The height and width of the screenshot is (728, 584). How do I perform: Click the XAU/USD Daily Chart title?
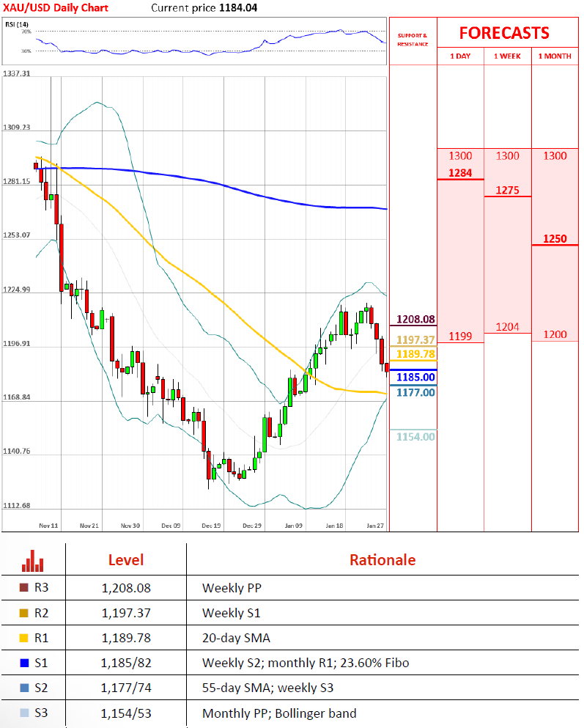(x=56, y=8)
